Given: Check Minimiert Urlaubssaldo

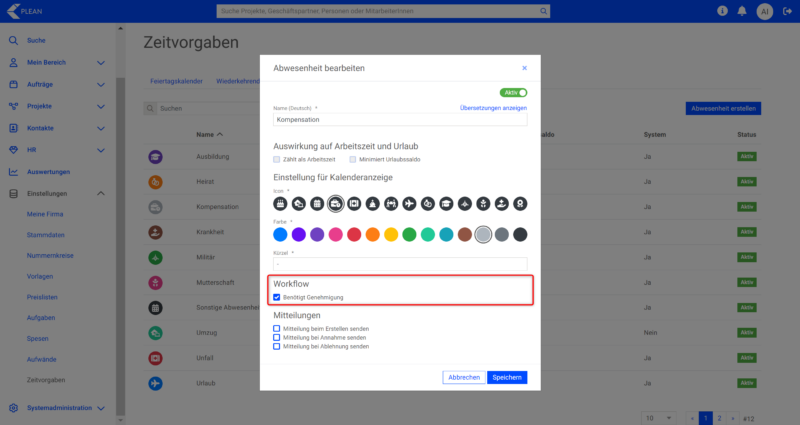Looking at the screenshot, I should coord(353,159).
